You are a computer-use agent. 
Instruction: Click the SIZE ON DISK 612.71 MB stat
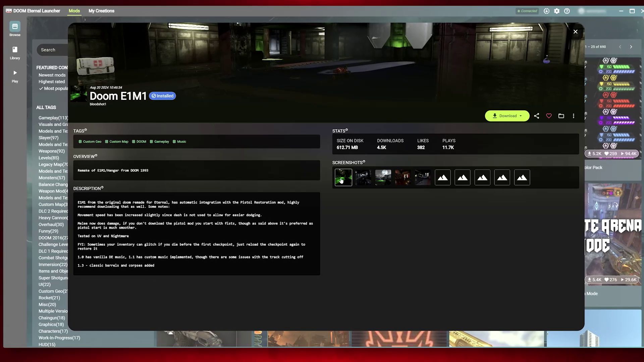pyautogui.click(x=350, y=144)
